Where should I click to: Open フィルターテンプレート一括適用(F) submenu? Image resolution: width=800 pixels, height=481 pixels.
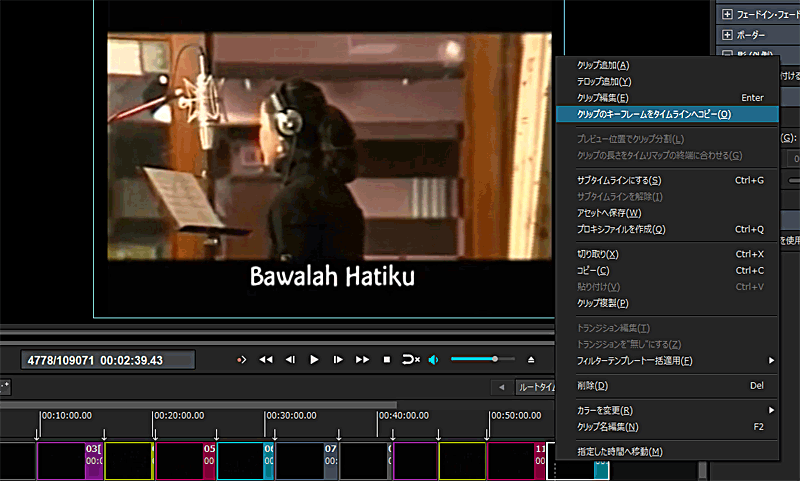(x=667, y=361)
